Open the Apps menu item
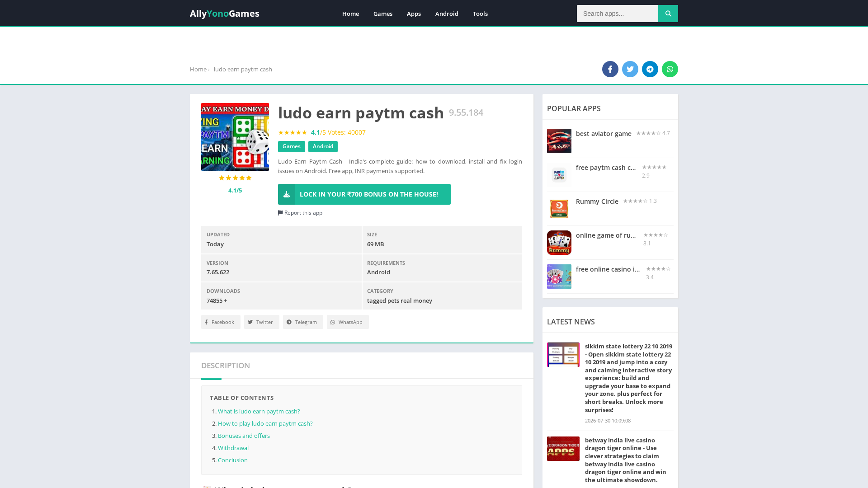 click(414, 14)
